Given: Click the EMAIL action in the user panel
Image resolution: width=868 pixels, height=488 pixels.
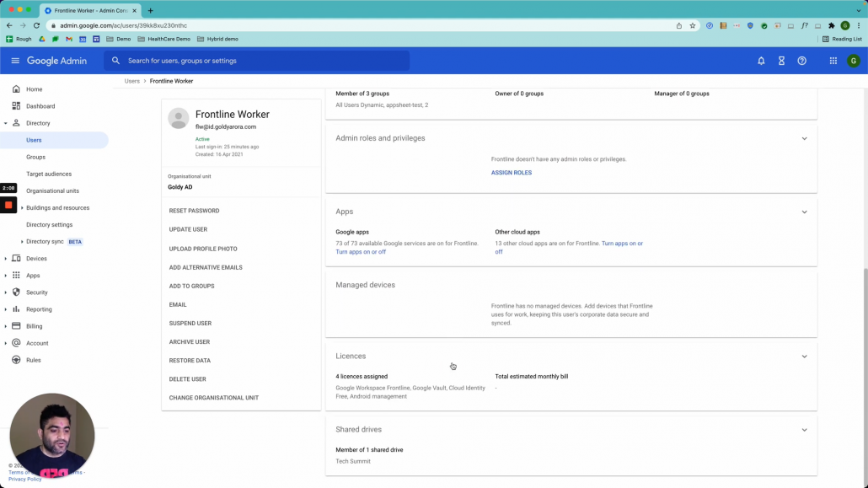Looking at the screenshot, I should 178,304.
